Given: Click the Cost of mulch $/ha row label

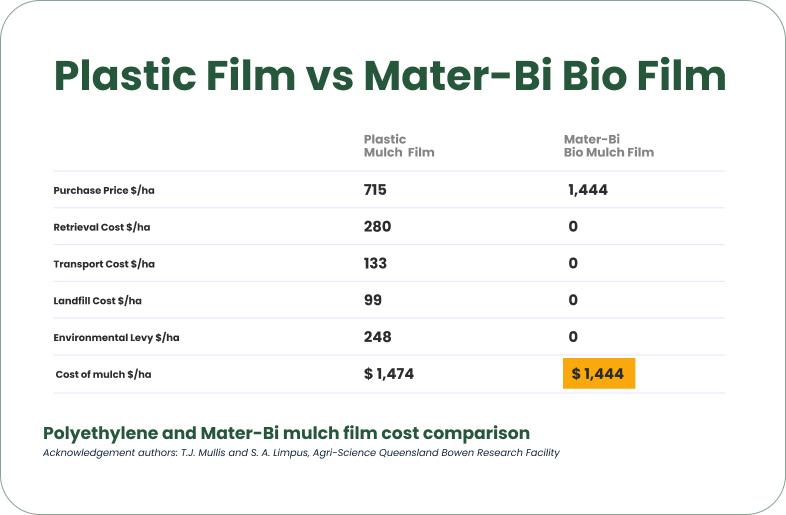Looking at the screenshot, I should click(x=104, y=374).
